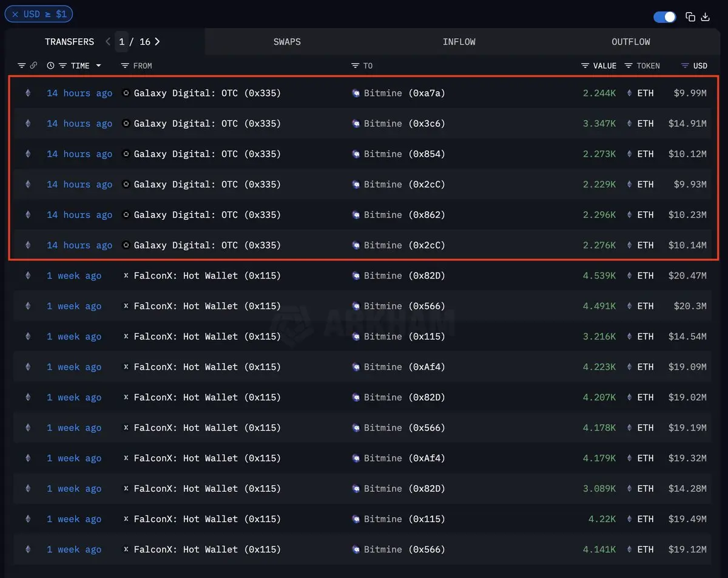The width and height of the screenshot is (728, 578).
Task: Edit the current page number field
Action: (x=122, y=42)
